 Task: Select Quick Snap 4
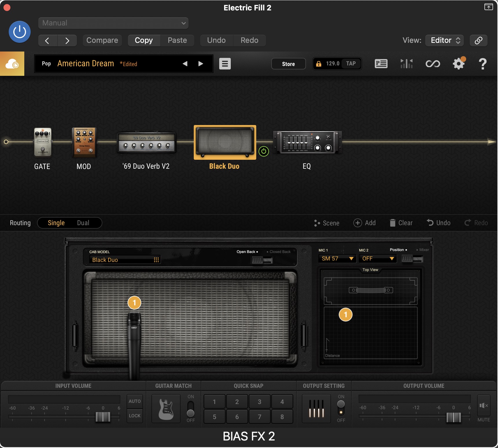click(x=282, y=402)
